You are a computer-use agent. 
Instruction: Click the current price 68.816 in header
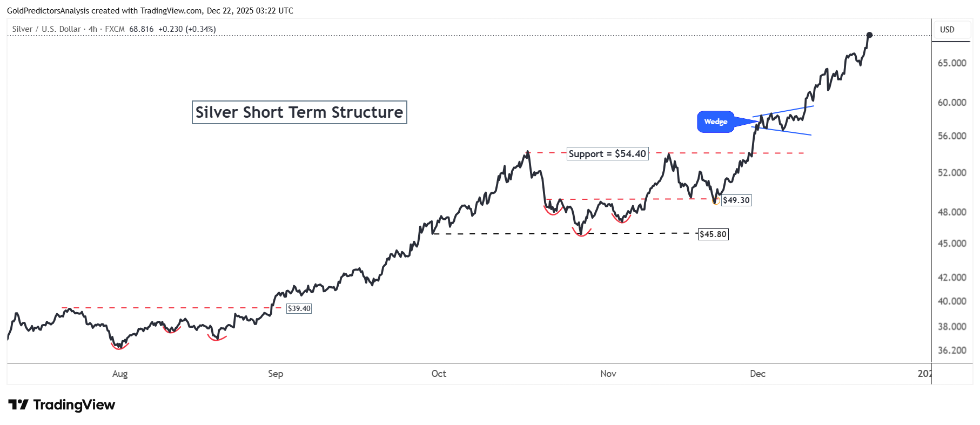coord(142,29)
